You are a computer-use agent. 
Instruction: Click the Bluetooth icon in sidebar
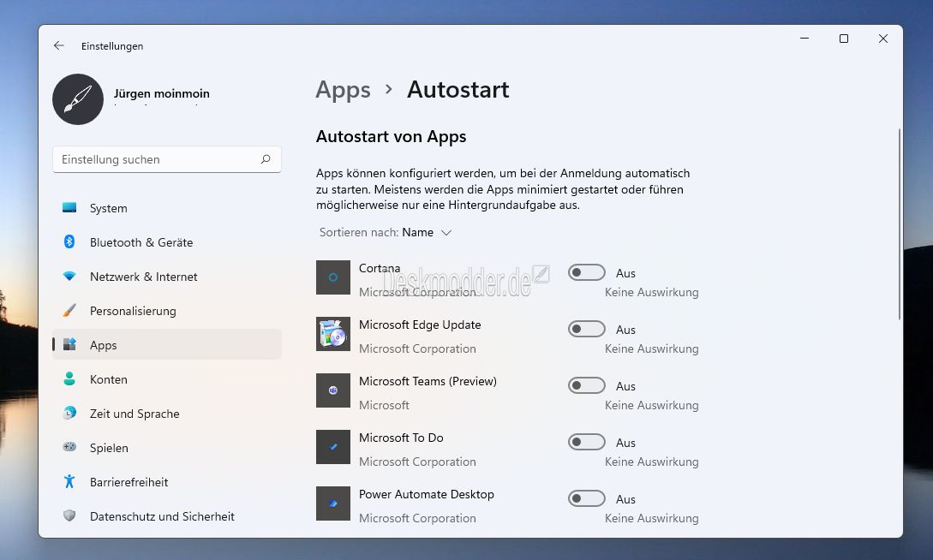pyautogui.click(x=69, y=241)
